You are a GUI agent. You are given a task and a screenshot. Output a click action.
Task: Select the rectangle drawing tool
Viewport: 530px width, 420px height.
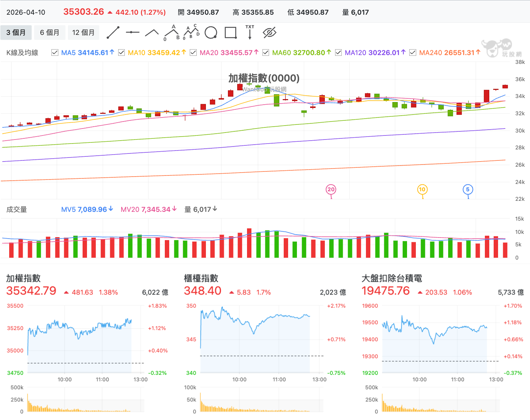coord(230,32)
